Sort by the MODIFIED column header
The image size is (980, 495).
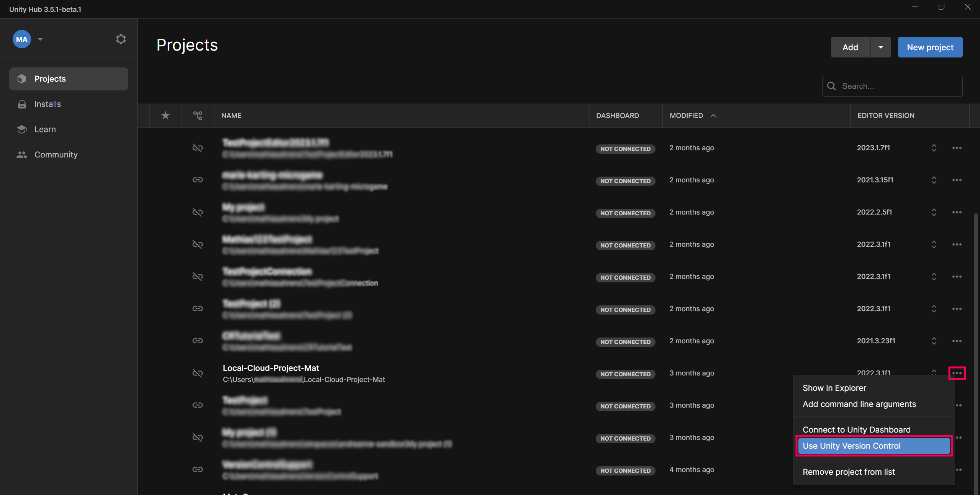pyautogui.click(x=686, y=115)
